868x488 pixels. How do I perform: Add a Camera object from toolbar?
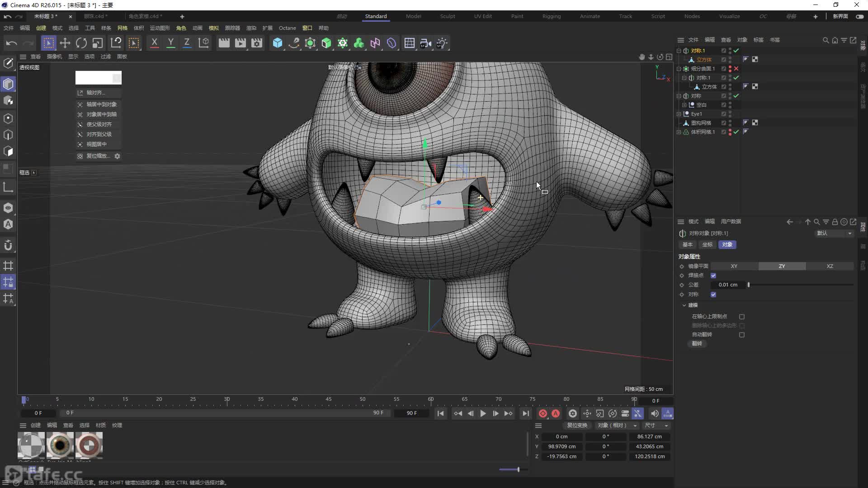pos(425,43)
